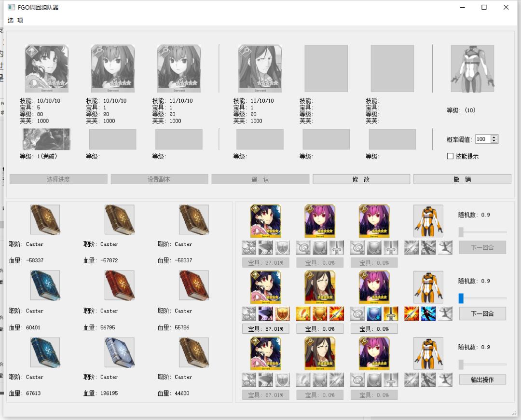Decrease 概率阈值 with the down arrow
This screenshot has width=521, height=420.
tap(494, 141)
